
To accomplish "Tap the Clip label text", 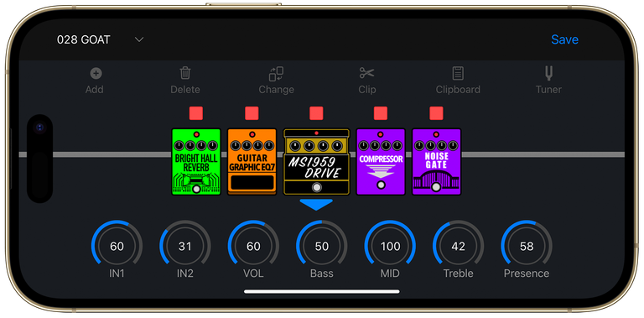I will click(x=366, y=90).
